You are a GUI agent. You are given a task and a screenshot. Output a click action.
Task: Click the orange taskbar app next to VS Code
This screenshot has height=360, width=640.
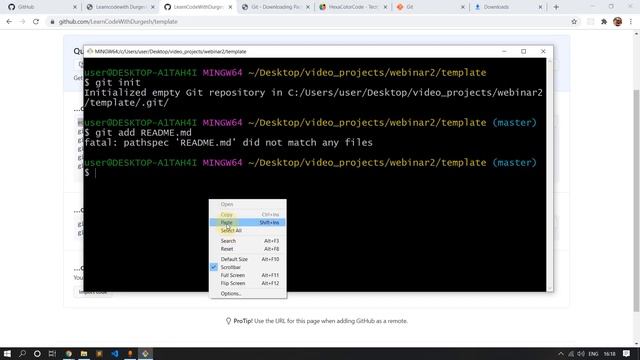coord(130,353)
